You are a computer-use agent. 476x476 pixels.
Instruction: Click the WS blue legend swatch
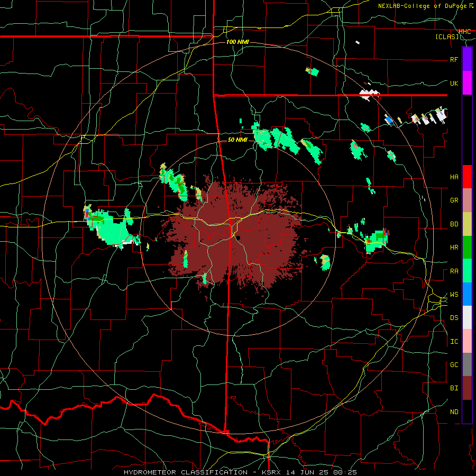(x=467, y=294)
